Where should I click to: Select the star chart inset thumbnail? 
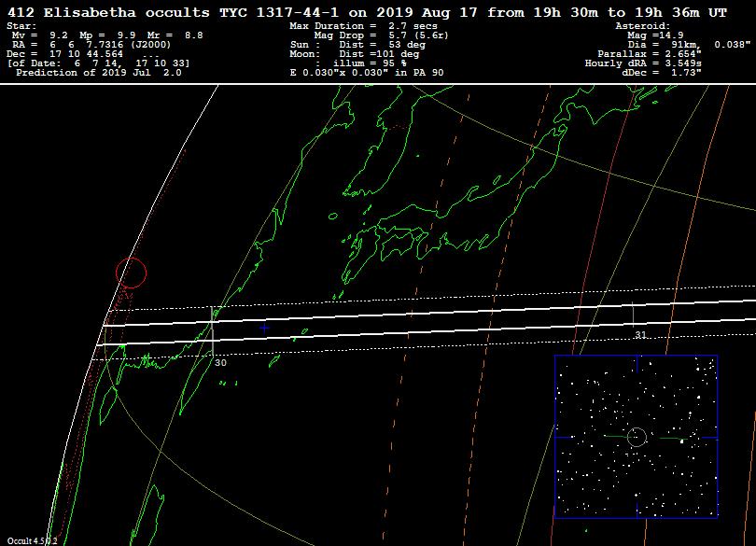(636, 437)
